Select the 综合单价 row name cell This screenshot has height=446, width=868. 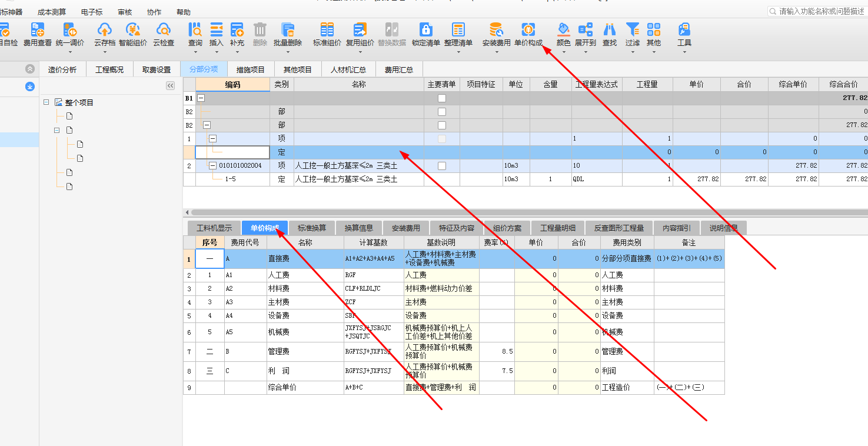coord(305,388)
